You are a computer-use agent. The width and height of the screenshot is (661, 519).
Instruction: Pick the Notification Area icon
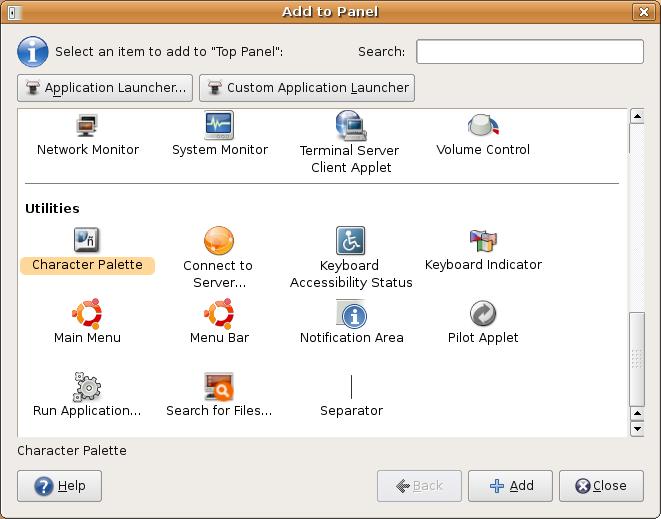point(351,314)
